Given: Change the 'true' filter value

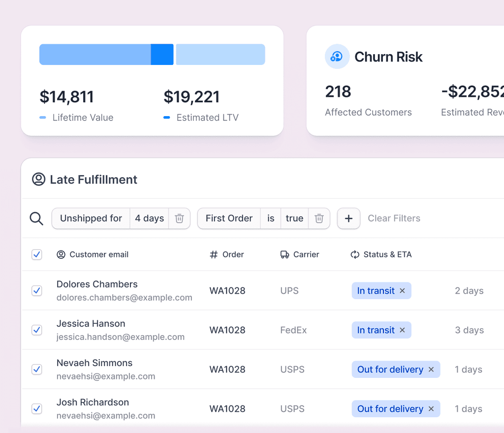Looking at the screenshot, I should pos(294,218).
